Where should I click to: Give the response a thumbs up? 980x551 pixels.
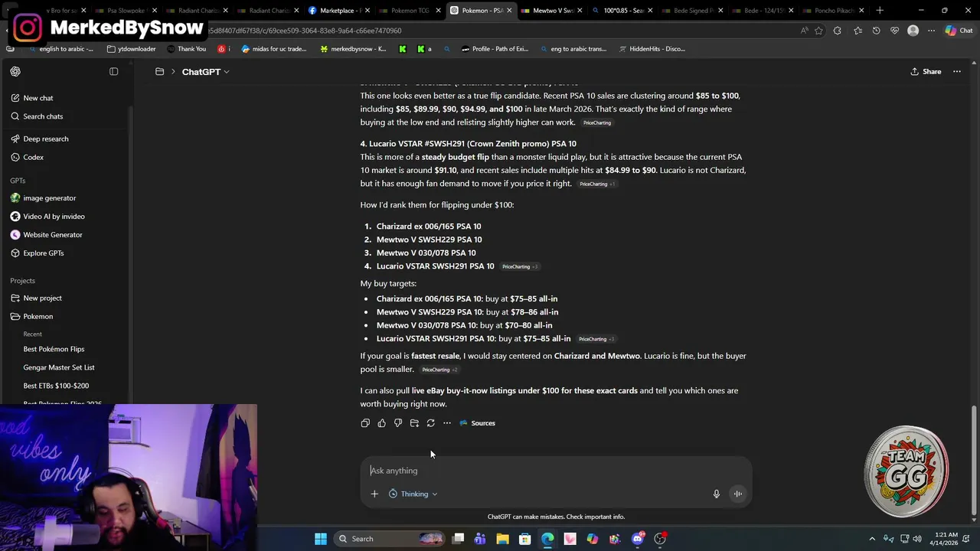coord(381,423)
